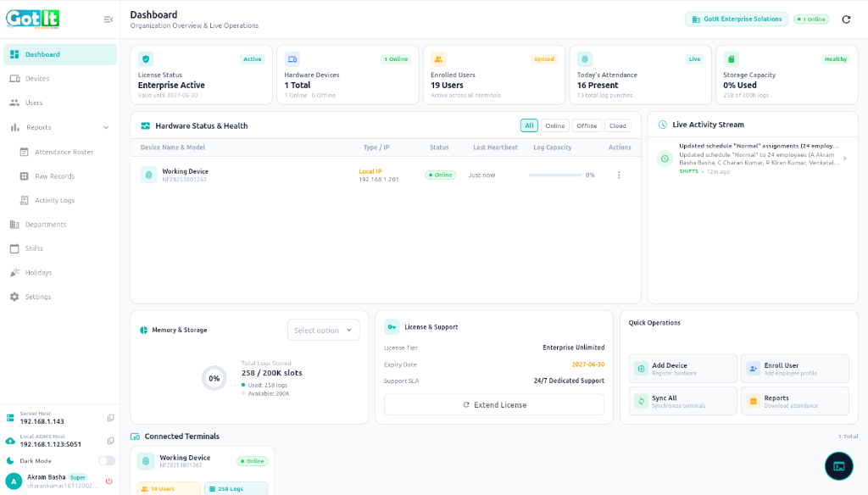Collapse the sidebar with the menu icon
868x495 pixels.
click(108, 19)
